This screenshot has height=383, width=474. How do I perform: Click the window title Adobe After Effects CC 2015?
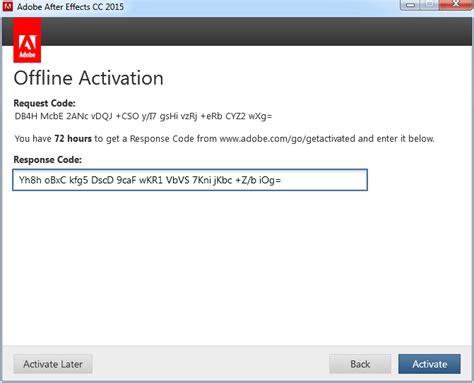[x=70, y=7]
